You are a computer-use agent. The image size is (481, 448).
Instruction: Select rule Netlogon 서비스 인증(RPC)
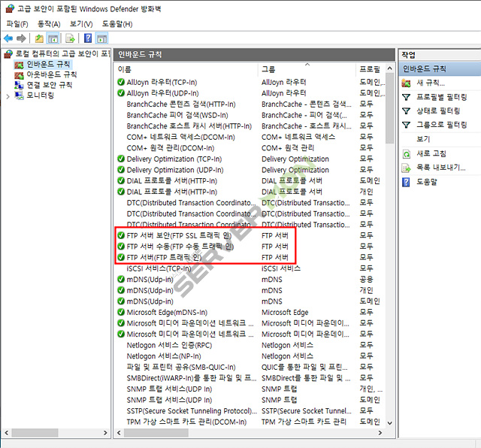click(x=169, y=345)
